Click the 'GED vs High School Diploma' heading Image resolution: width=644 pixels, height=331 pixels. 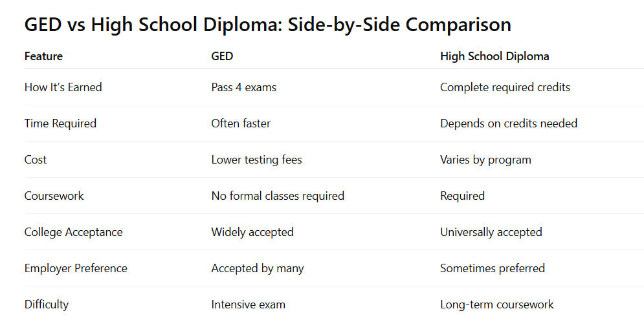coord(267,25)
